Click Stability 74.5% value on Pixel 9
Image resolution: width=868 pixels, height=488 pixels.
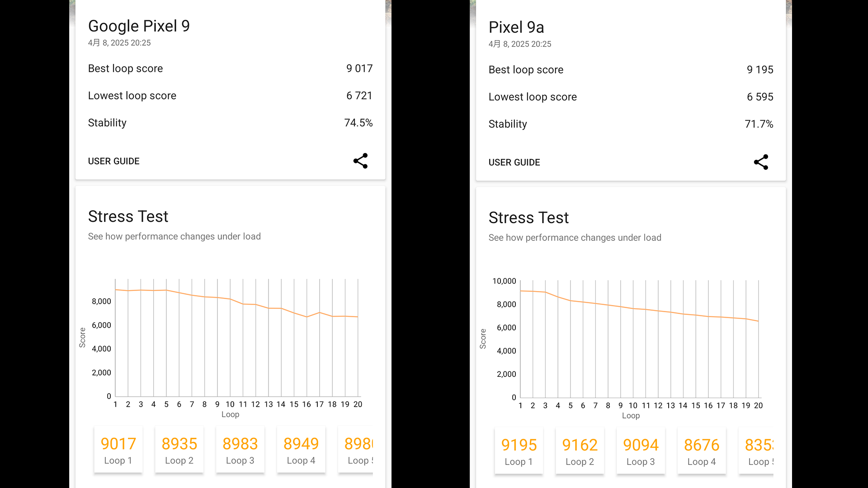[358, 123]
